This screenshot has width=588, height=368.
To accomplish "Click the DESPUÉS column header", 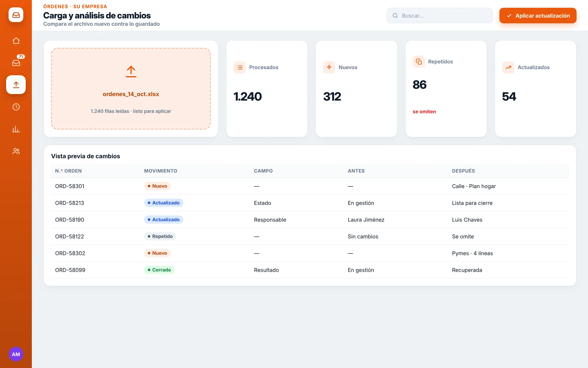I will (463, 171).
